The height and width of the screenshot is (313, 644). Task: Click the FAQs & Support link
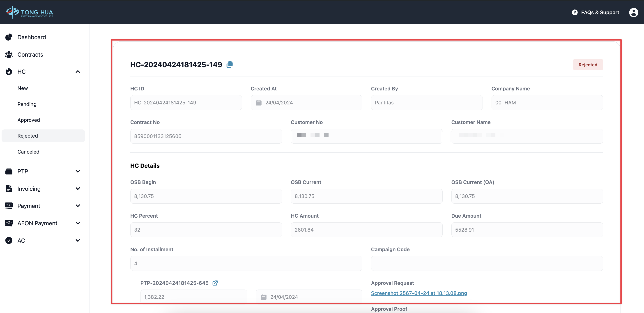click(600, 12)
